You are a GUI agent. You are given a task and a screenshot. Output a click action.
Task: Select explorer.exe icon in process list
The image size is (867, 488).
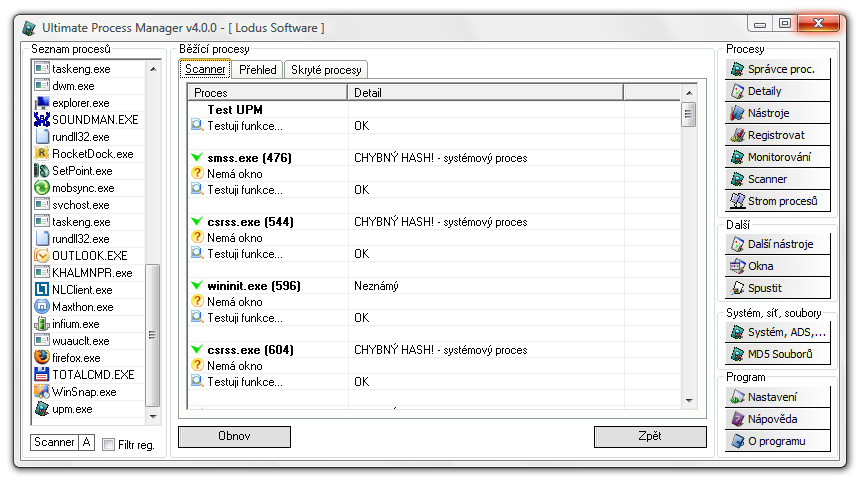41,103
